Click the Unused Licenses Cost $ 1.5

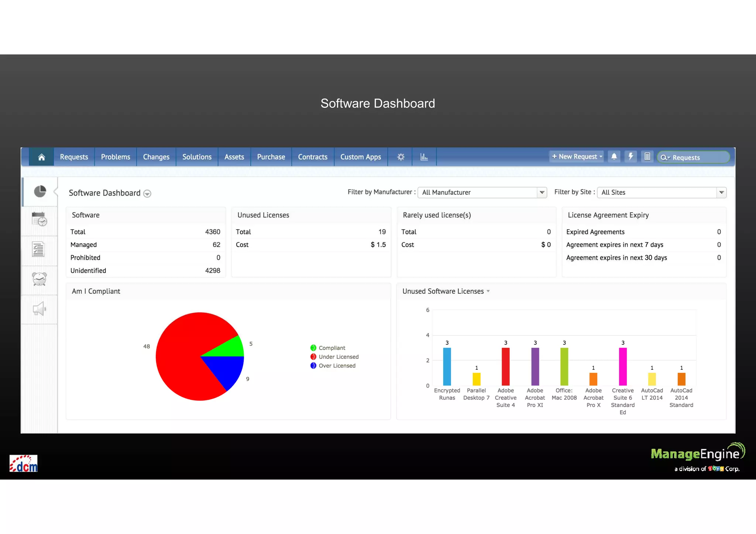378,245
